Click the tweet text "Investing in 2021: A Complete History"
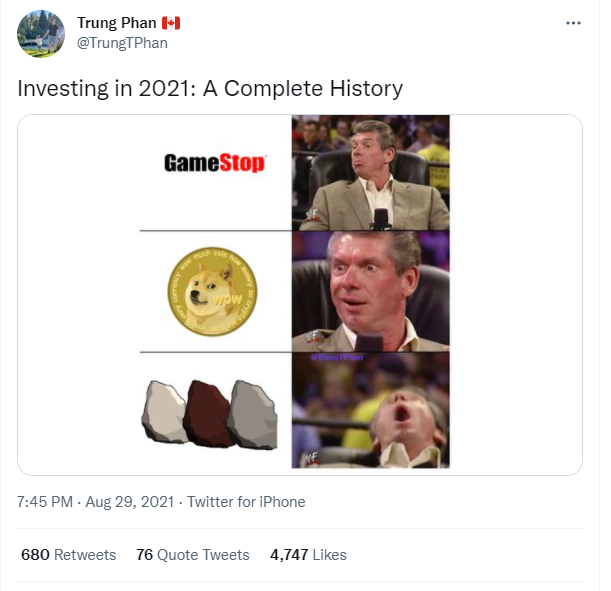The image size is (611, 591). (210, 88)
